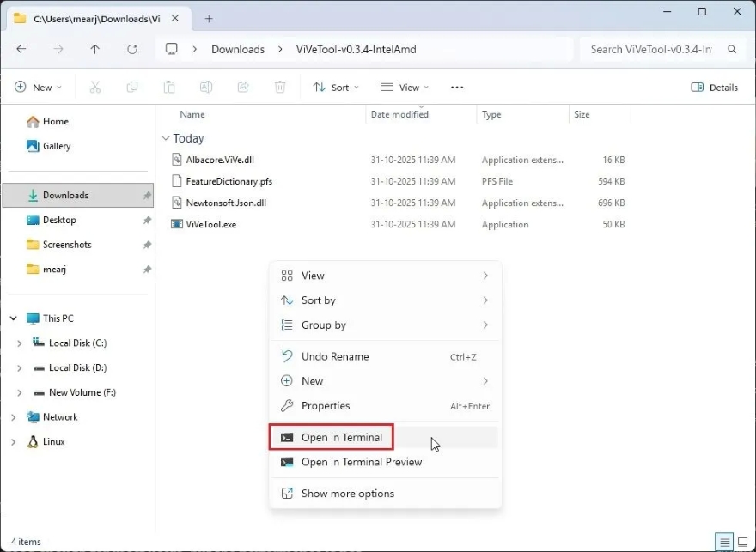Open the New dropdown menu
The width and height of the screenshot is (756, 552).
[38, 87]
